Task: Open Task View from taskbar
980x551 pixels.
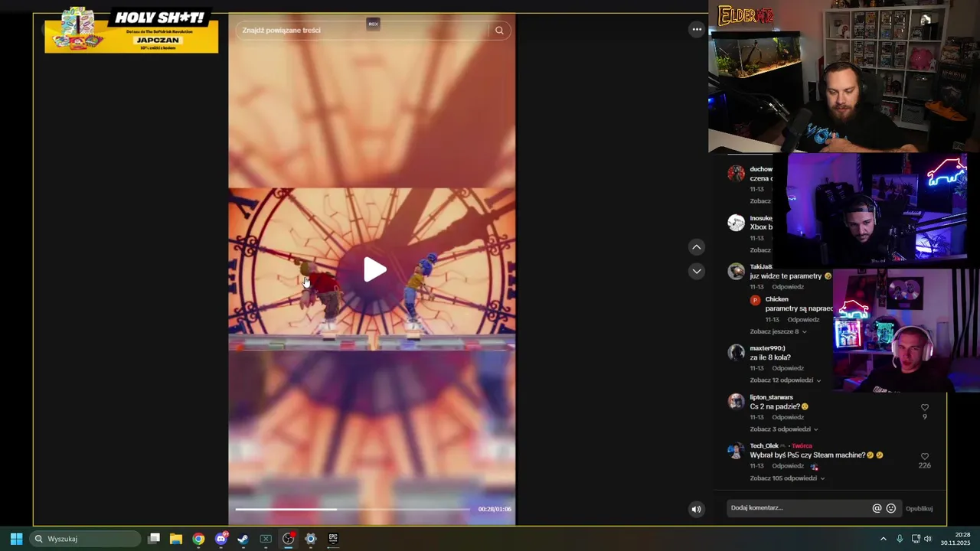Action: [x=154, y=539]
